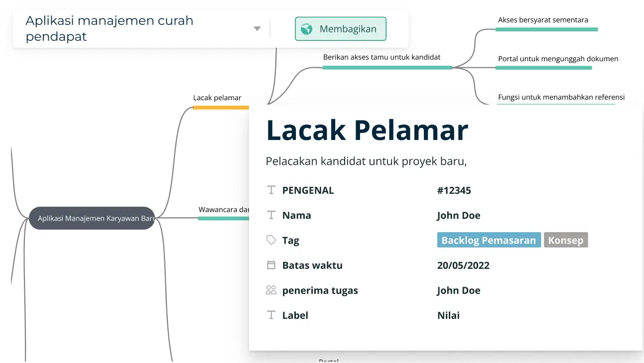Click the Label value Nilai
The width and height of the screenshot is (644, 363).
pos(448,315)
